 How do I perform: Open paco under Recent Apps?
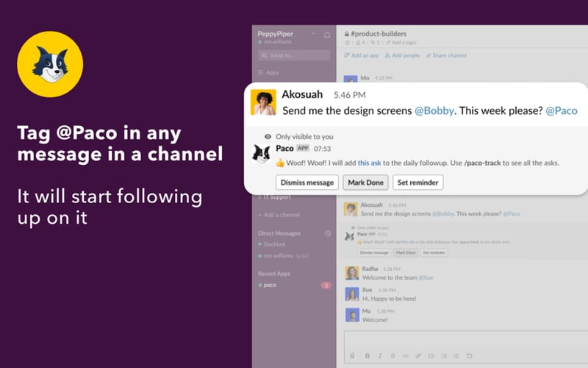click(268, 285)
